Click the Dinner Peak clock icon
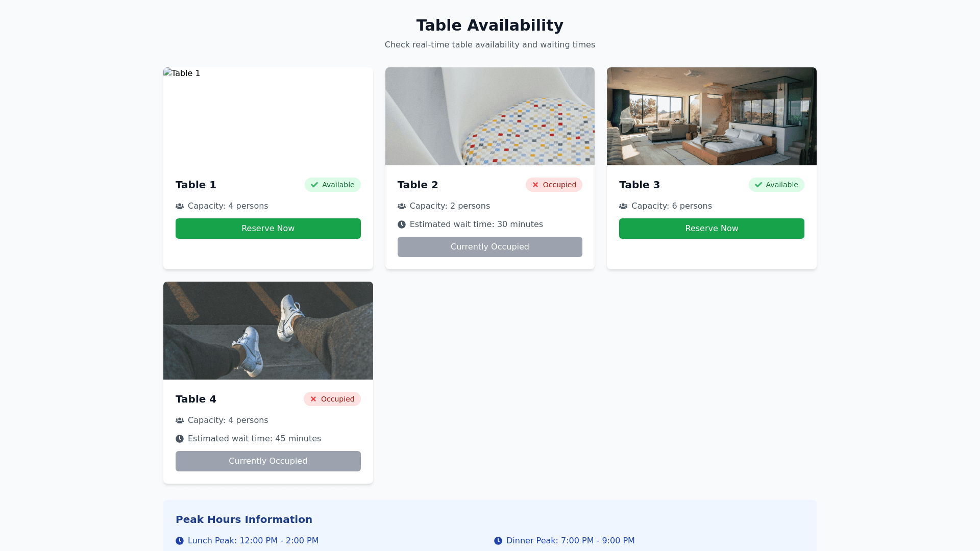Screen dimensions: 980x551 point(498,541)
